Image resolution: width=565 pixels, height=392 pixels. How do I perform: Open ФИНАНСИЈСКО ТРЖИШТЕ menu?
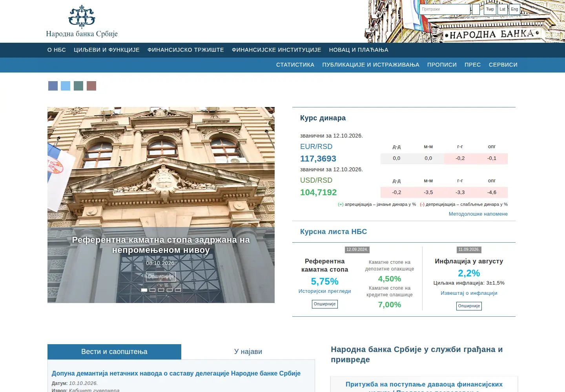click(x=186, y=50)
